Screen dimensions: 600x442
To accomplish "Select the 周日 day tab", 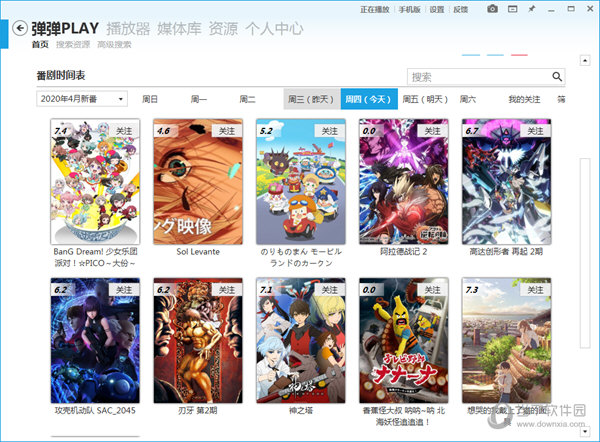I will point(150,99).
